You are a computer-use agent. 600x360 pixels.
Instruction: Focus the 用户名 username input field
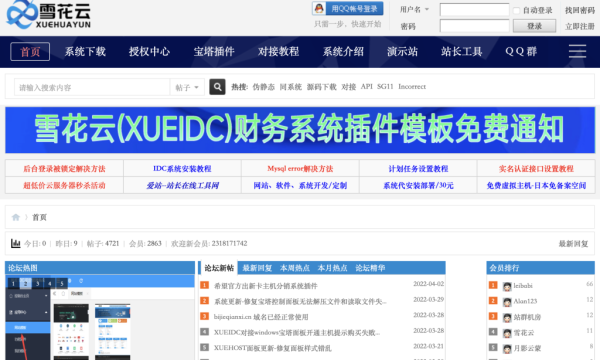tap(474, 10)
